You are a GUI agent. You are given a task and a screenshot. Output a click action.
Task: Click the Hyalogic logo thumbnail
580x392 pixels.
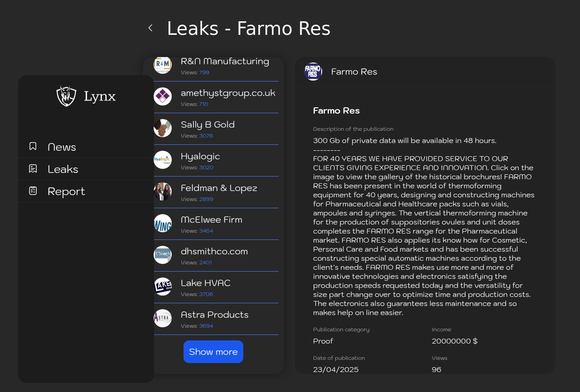[163, 160]
